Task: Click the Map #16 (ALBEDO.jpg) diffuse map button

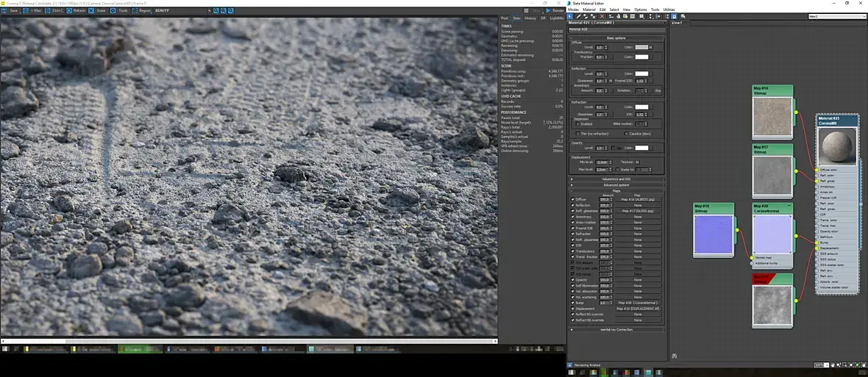Action: pyautogui.click(x=637, y=199)
